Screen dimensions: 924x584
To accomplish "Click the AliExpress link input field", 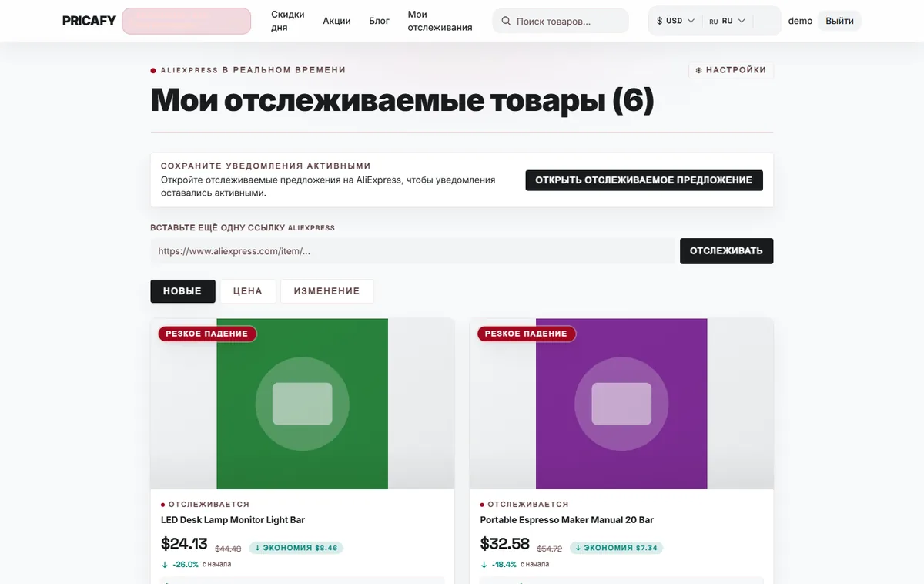I will [412, 251].
